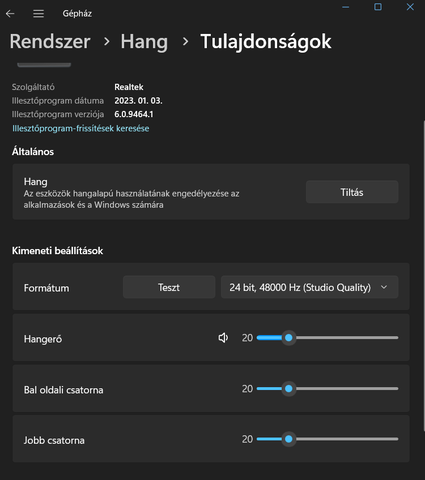Click the Illesztőprogram verziója label
The image size is (425, 480).
click(58, 114)
